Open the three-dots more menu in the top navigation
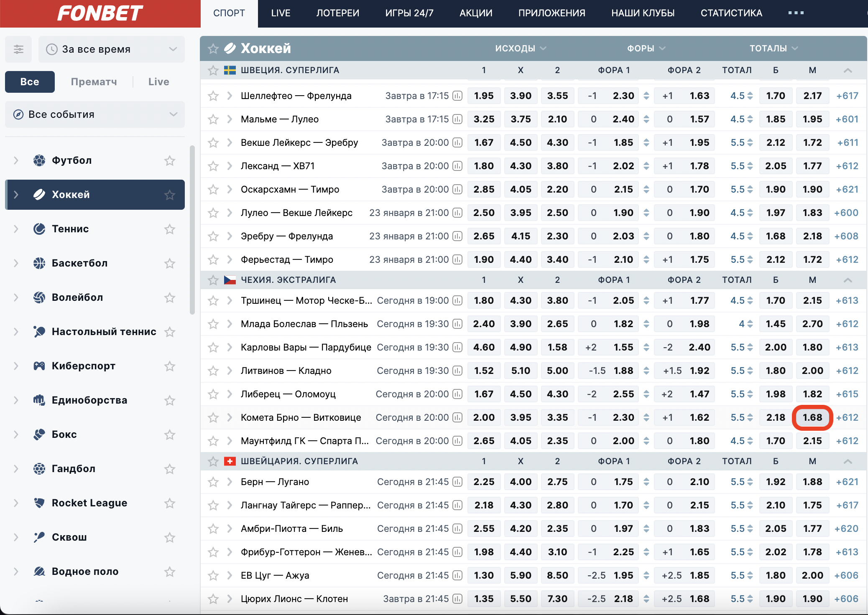The height and width of the screenshot is (615, 868). [x=796, y=13]
